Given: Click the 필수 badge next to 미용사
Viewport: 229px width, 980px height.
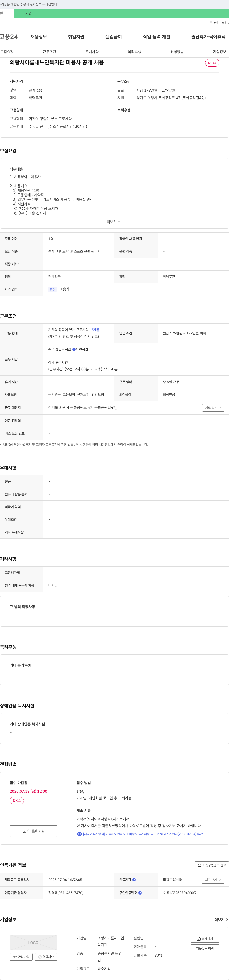Looking at the screenshot, I should pyautogui.click(x=52, y=290).
